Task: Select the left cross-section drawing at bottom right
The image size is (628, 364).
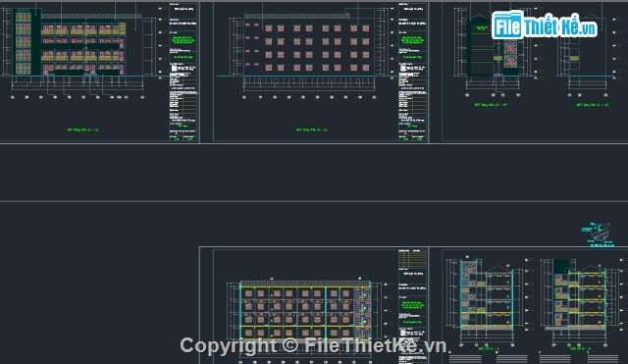Action: pos(487,296)
